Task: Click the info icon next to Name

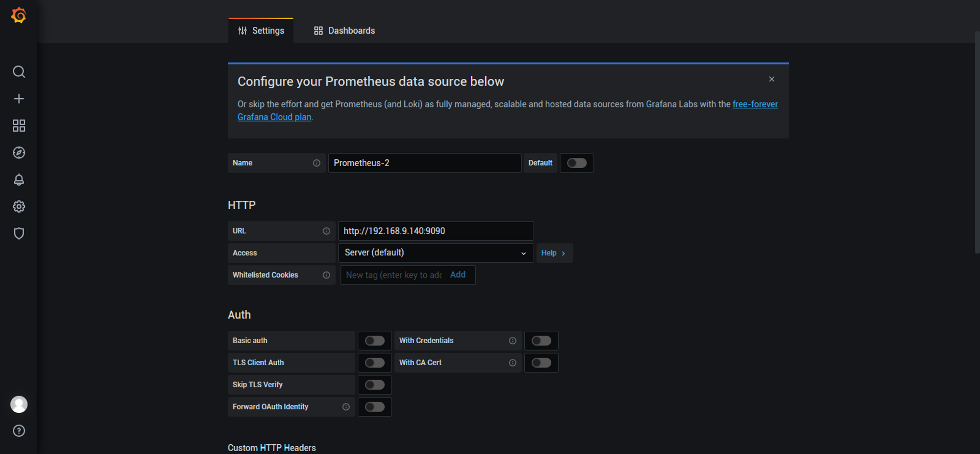Action: [317, 163]
